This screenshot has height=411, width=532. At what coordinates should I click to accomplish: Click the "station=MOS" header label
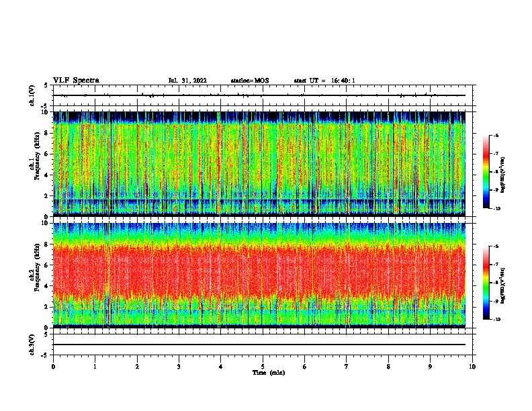[x=250, y=81]
